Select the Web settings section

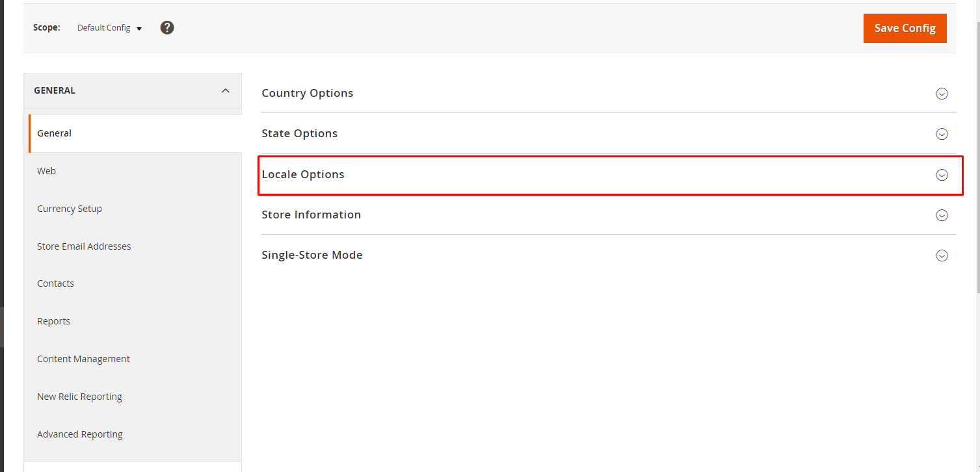(x=46, y=171)
